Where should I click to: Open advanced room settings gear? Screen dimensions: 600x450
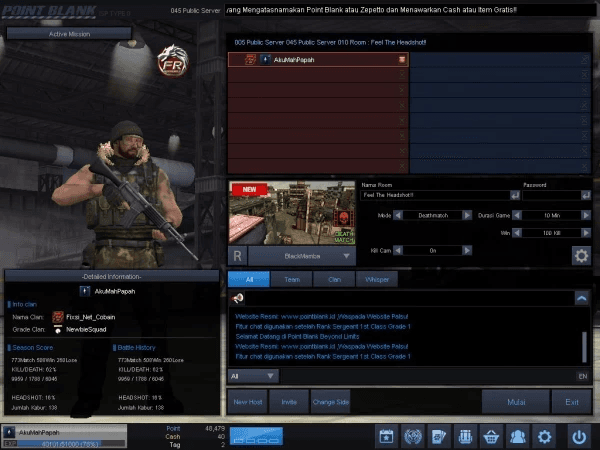pyautogui.click(x=581, y=256)
